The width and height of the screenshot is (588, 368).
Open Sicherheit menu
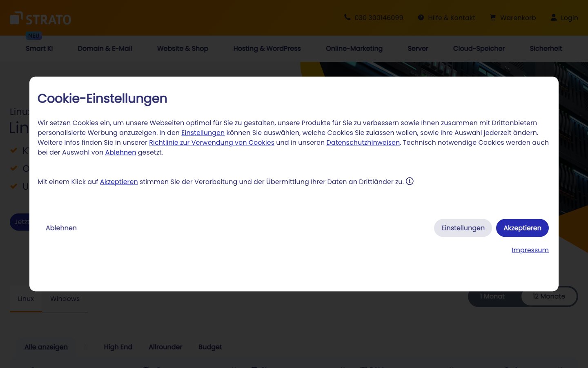(x=546, y=48)
